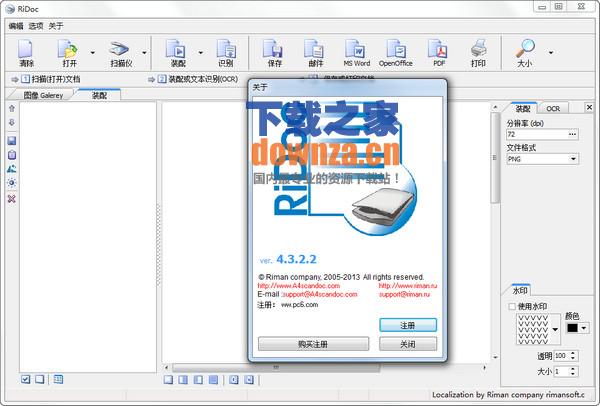Image resolution: width=600 pixels, height=406 pixels.
Task: Open the http://www.riman.ru link
Action: 408,285
